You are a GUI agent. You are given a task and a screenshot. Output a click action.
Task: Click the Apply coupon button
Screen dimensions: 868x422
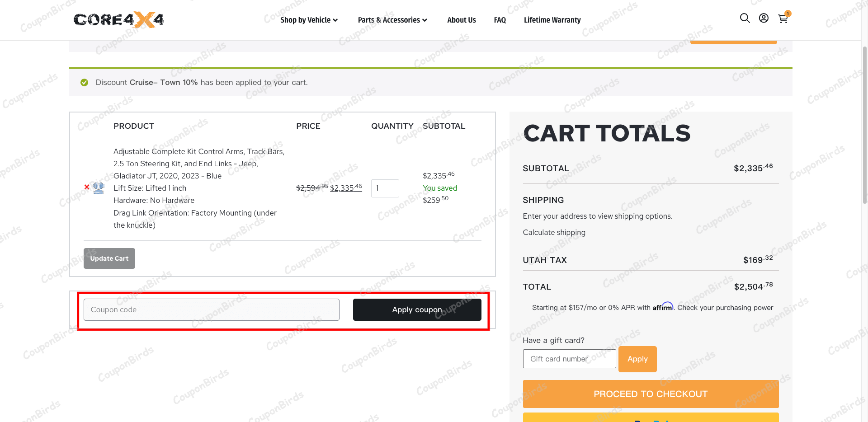click(417, 309)
